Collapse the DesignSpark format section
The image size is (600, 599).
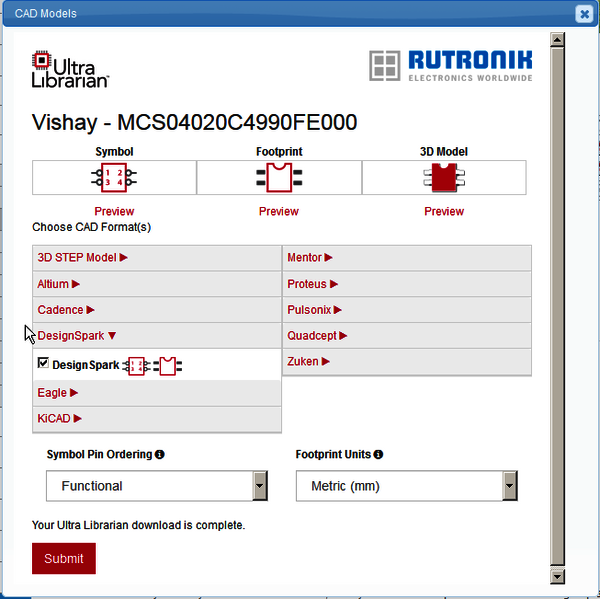pos(157,336)
